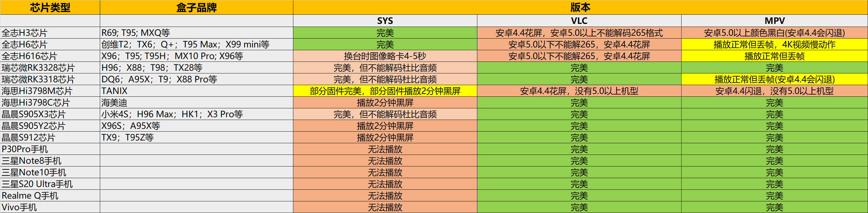Click the '海美迪' brand cell
868x213 pixels.
[197, 103]
